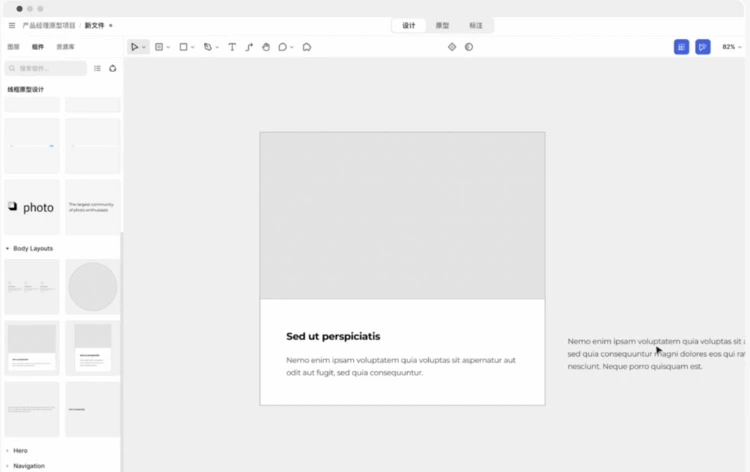Open the hamburger main menu

click(x=12, y=25)
